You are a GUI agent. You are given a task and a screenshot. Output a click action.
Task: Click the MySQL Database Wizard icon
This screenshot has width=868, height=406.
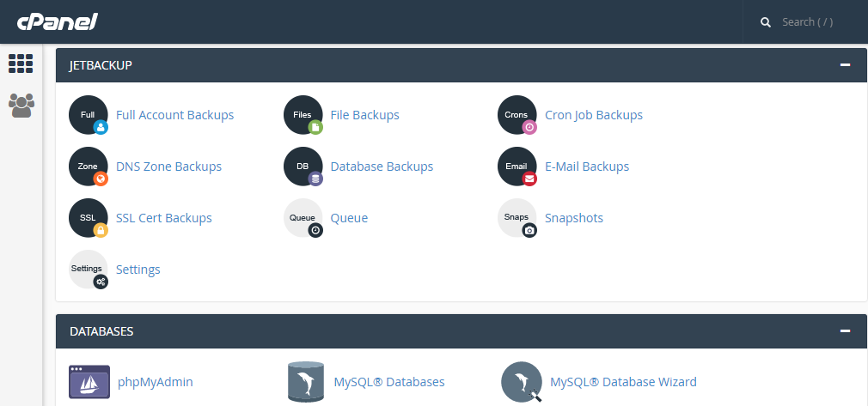coord(522,382)
